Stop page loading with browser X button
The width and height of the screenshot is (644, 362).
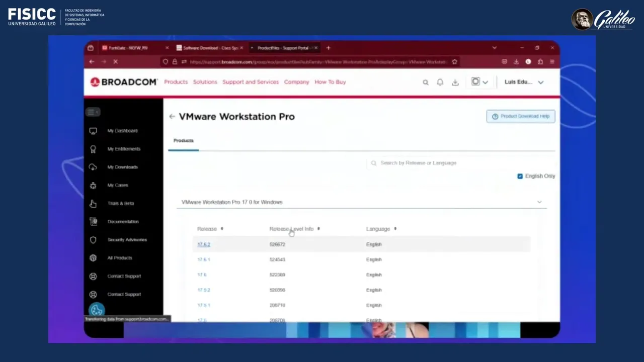(x=115, y=62)
